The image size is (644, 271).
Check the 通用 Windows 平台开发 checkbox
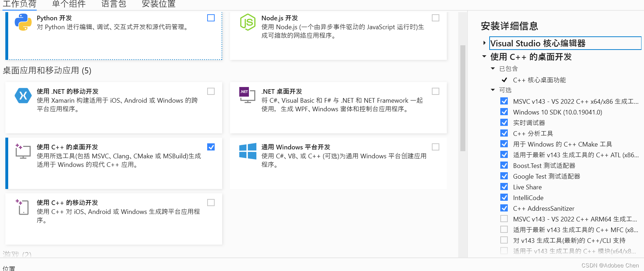tap(435, 147)
